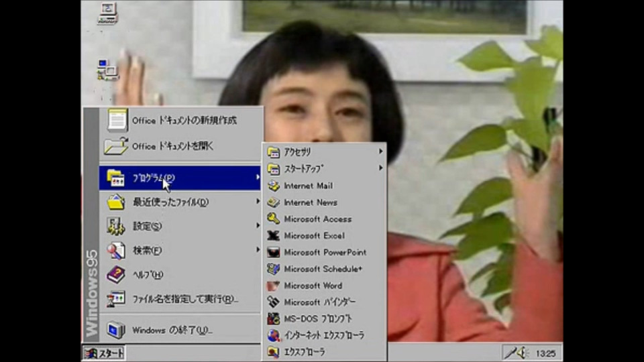Expand the 最近使ったファイル(D) submenu arrow
Viewport: 644px width, 362px height.
pos(258,201)
